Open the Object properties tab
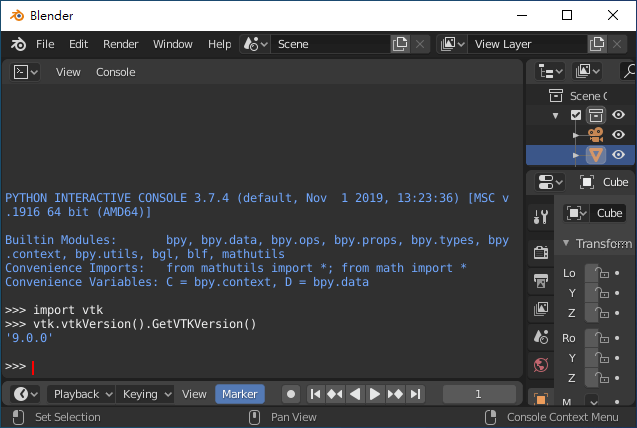The height and width of the screenshot is (428, 637). point(541,398)
